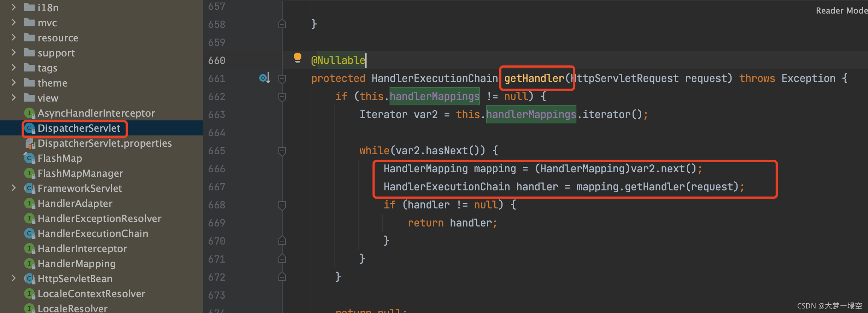Collapse the while loop fold on line 665
The width and height of the screenshot is (868, 313).
tap(282, 151)
